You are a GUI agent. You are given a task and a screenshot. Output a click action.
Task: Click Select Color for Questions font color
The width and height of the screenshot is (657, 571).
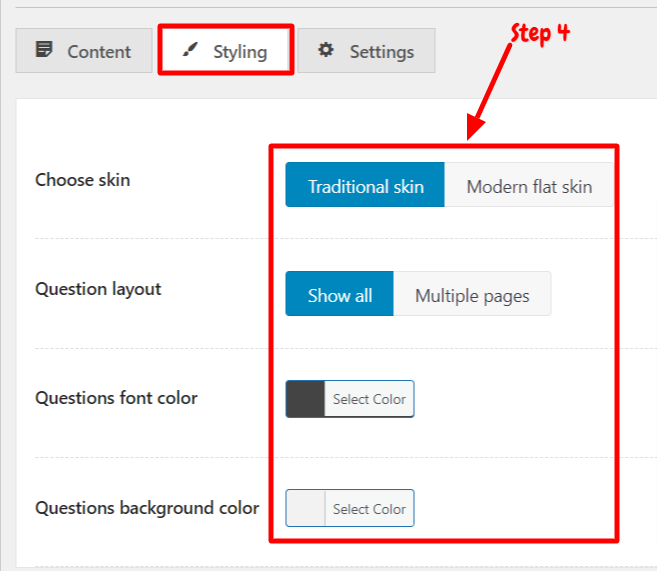tap(369, 399)
